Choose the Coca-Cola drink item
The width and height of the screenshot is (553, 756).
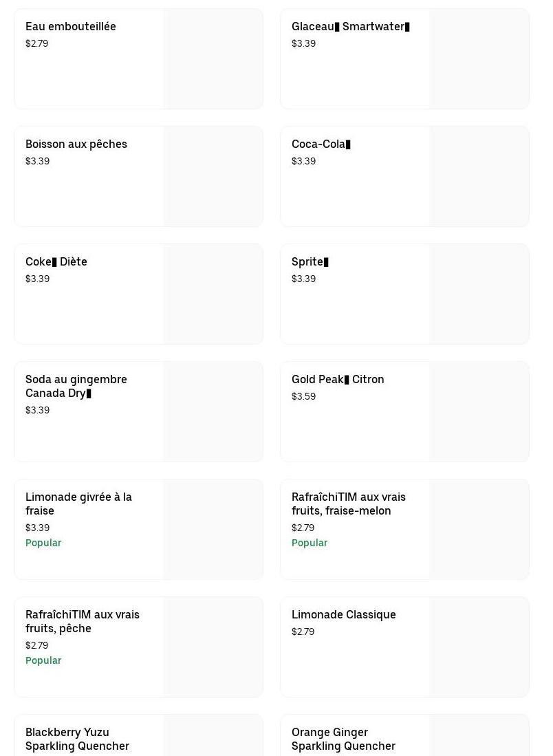pyautogui.click(x=321, y=144)
